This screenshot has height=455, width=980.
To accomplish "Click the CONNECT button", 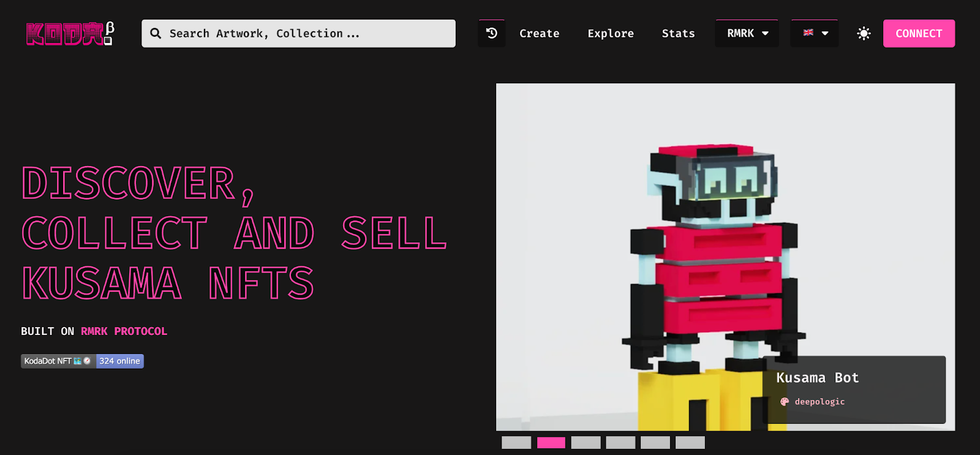I will click(x=919, y=33).
